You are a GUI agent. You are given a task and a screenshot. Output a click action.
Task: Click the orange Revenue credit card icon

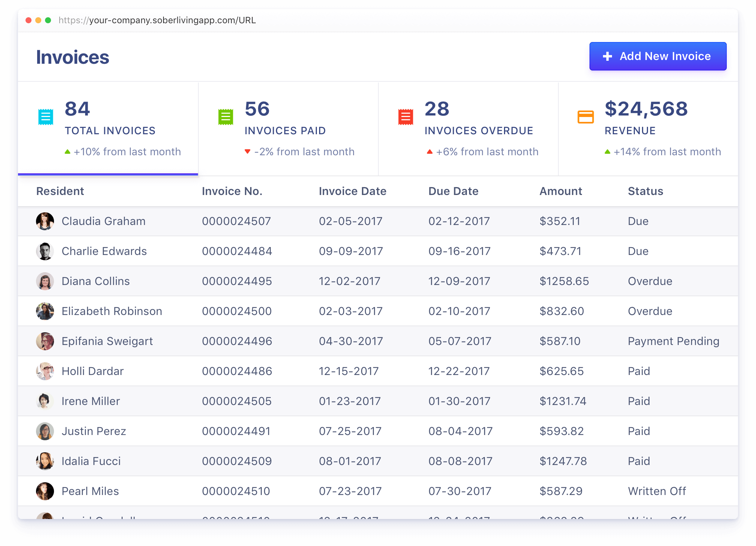[x=585, y=117]
